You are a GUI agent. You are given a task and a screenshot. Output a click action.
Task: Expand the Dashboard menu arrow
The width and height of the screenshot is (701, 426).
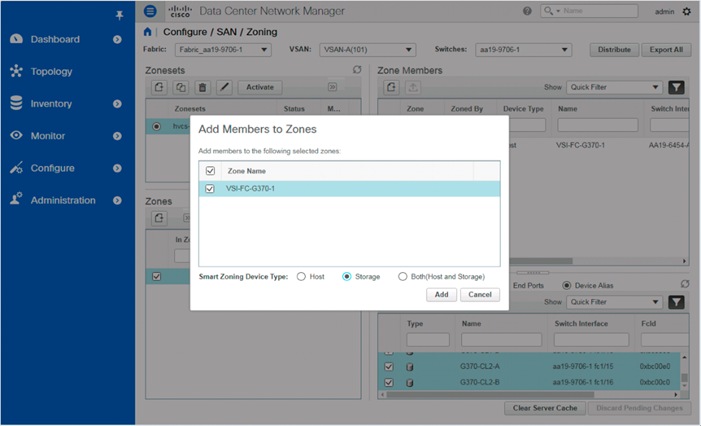pyautogui.click(x=117, y=39)
